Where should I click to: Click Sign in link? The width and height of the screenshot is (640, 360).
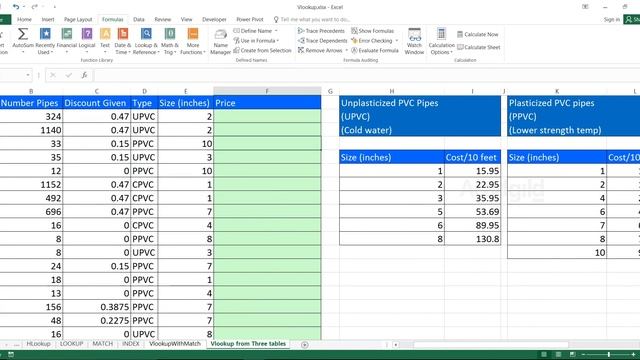click(611, 19)
